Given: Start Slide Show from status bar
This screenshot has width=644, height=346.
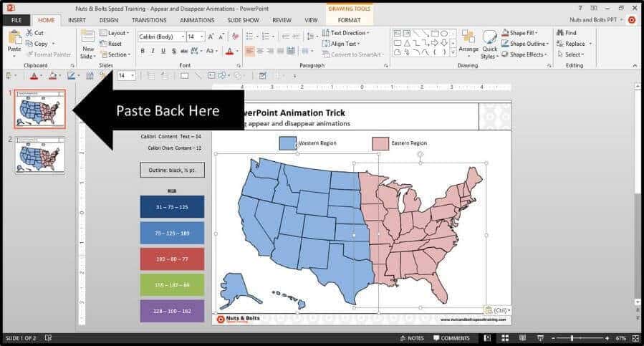Looking at the screenshot, I should coord(541,338).
